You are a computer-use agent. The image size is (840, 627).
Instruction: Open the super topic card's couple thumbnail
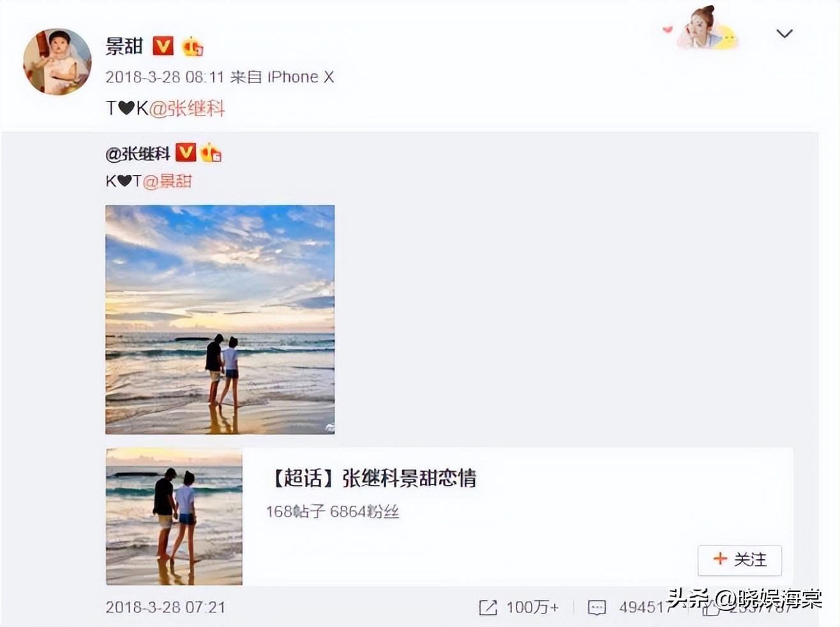click(x=174, y=516)
